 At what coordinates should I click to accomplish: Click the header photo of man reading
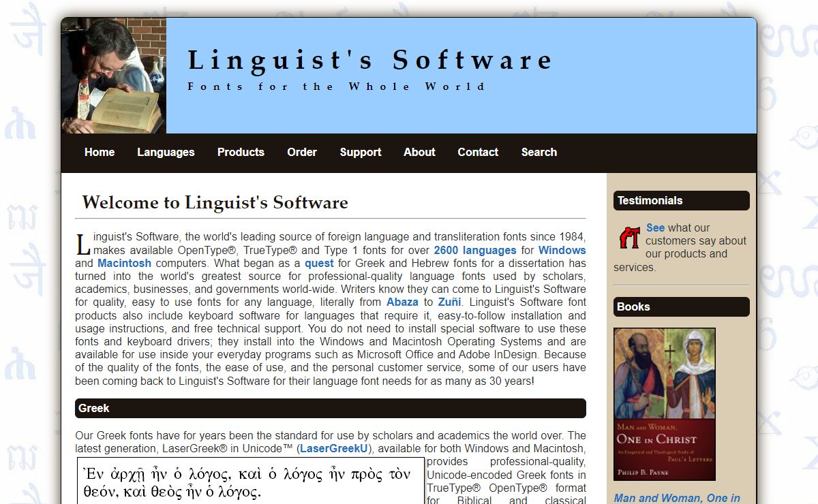114,76
